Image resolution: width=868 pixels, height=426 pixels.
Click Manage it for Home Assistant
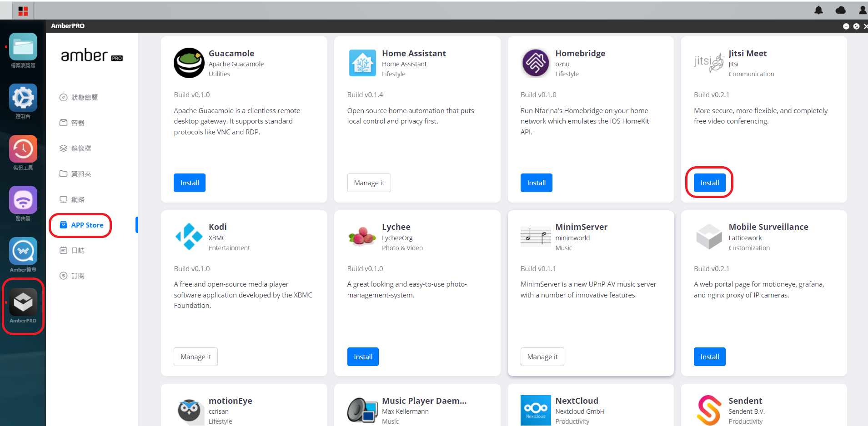click(369, 183)
